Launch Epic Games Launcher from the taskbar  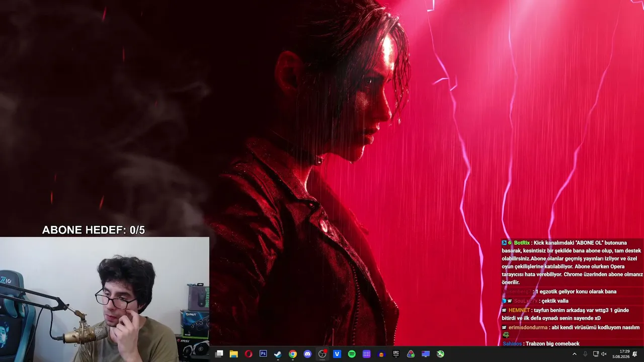pyautogui.click(x=396, y=354)
